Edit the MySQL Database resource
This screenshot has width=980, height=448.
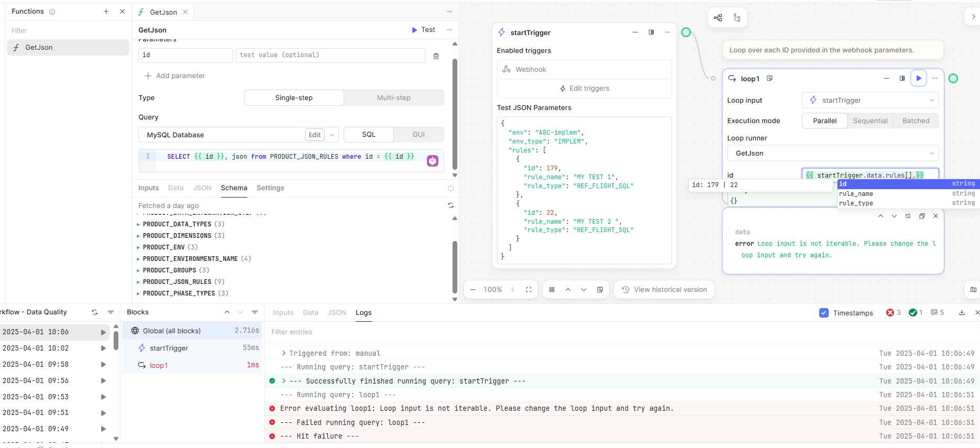(315, 135)
